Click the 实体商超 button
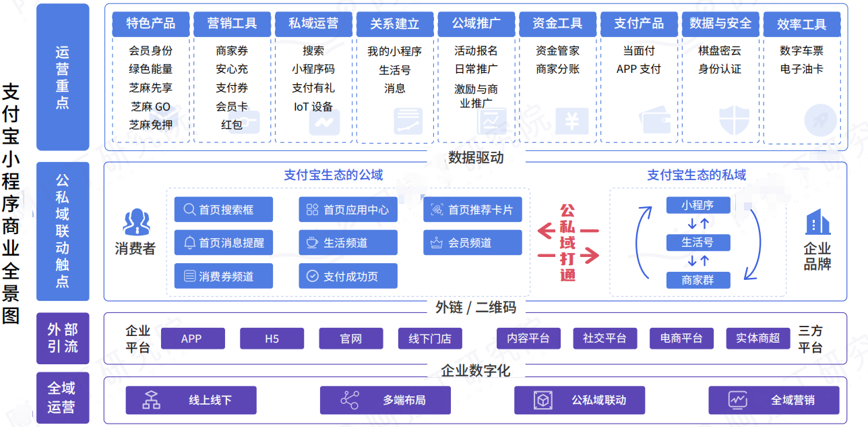Screen dimensions: 868x427 point(758,339)
